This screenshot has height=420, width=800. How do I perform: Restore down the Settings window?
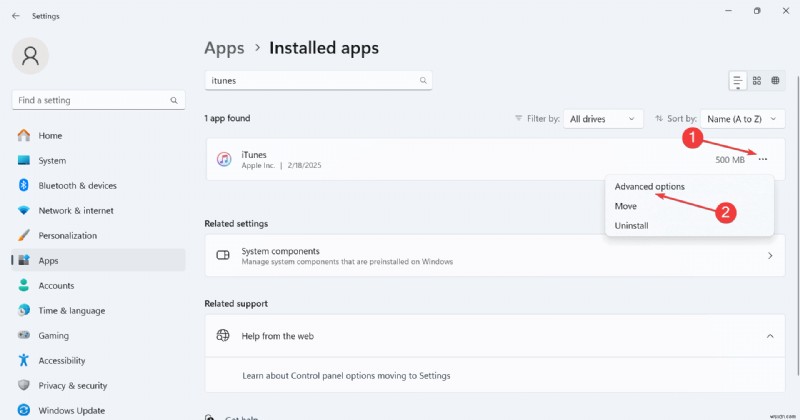pyautogui.click(x=757, y=11)
